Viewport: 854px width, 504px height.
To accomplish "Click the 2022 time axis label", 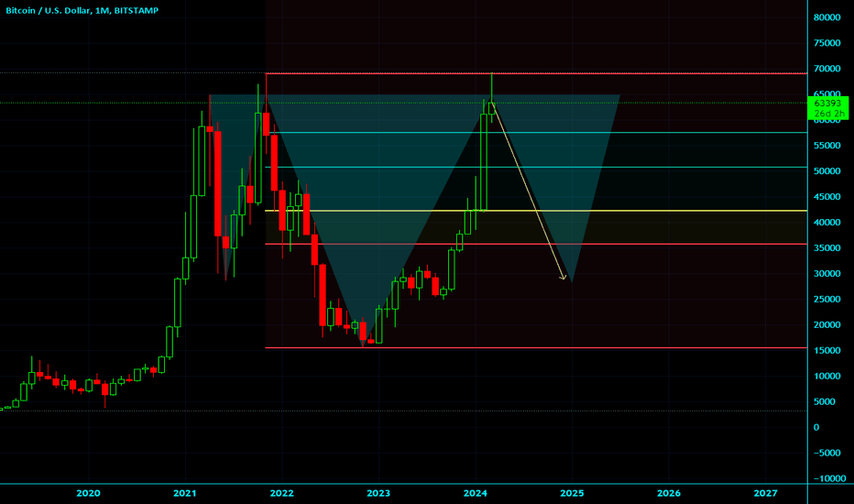I will point(281,493).
